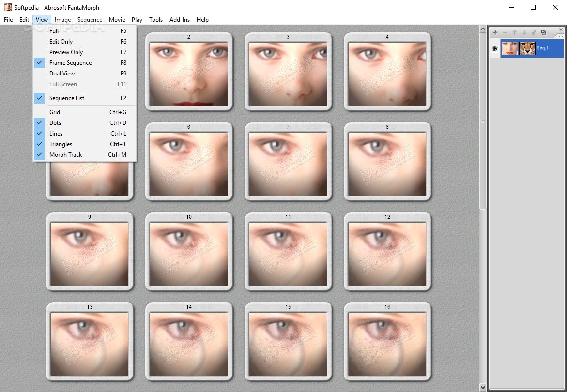Select frame 16 thumbnail
This screenshot has width=567, height=392.
387,341
